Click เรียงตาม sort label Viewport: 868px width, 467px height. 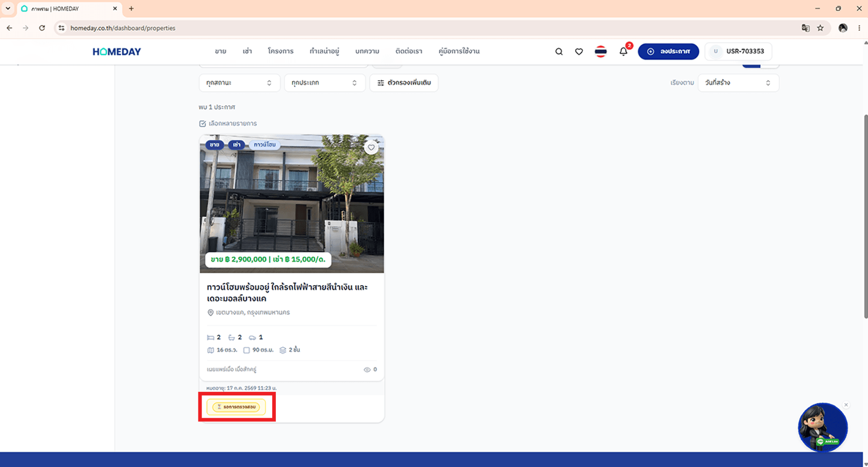[682, 83]
